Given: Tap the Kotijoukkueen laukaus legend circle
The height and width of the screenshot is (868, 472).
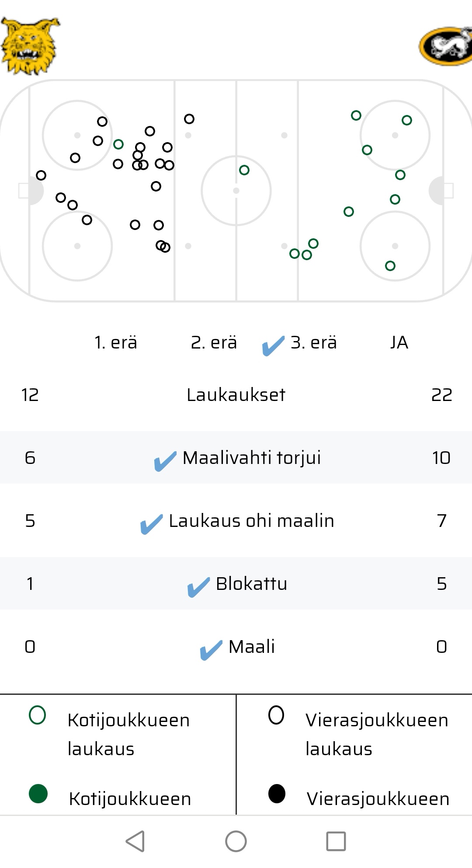Looking at the screenshot, I should pos(37,715).
